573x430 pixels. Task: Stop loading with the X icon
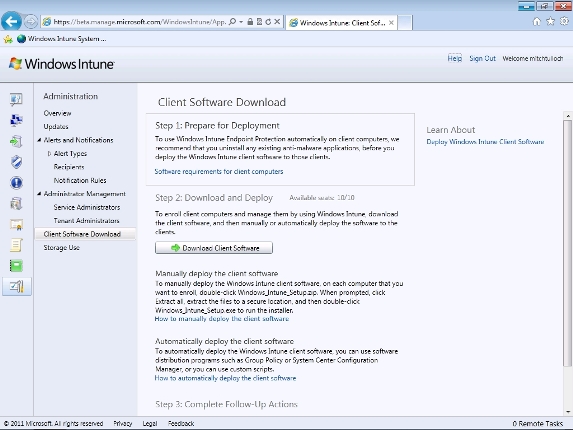[277, 22]
